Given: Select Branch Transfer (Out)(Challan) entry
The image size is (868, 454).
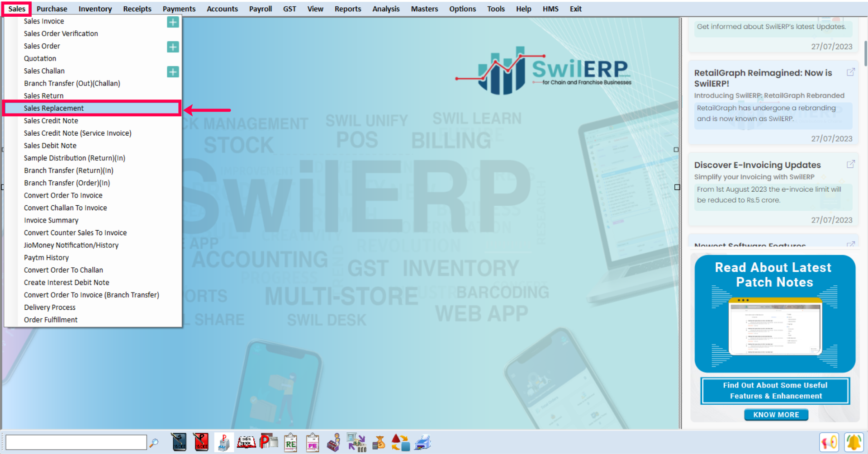Looking at the screenshot, I should [x=92, y=83].
